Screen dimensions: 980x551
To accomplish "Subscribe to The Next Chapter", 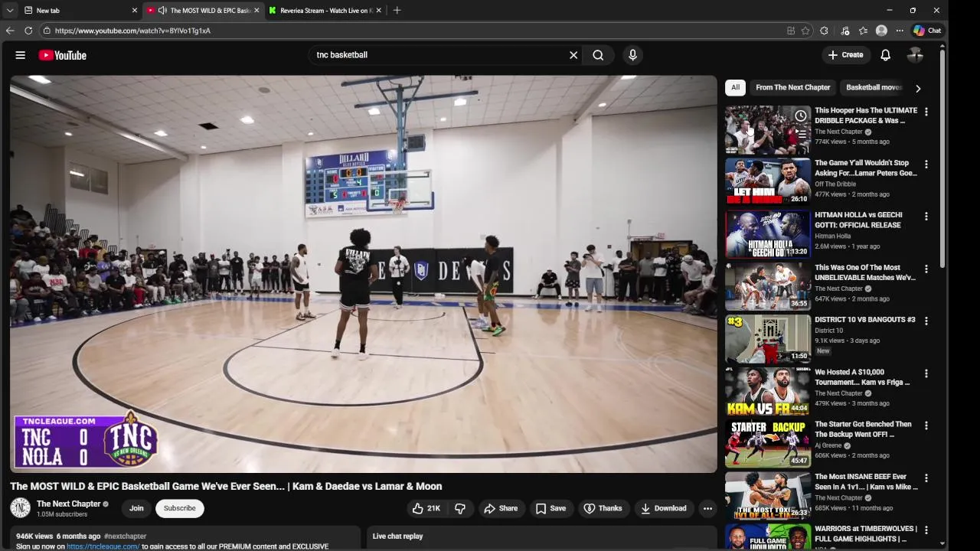I will point(180,508).
